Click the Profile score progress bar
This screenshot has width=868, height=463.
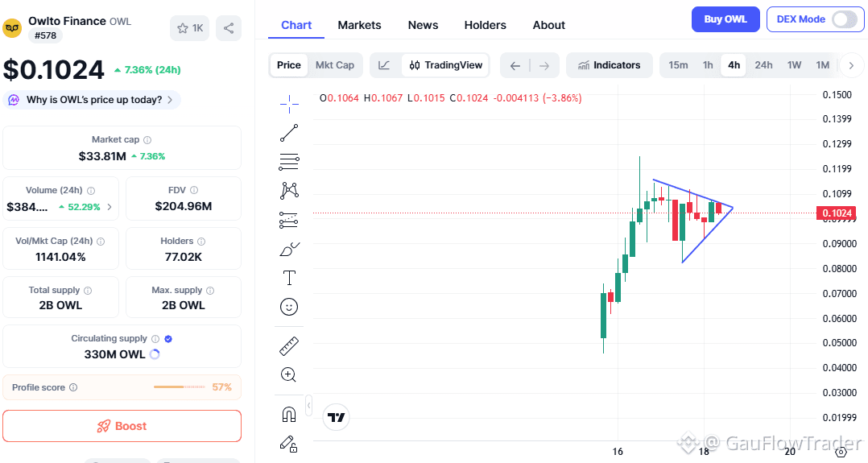180,387
